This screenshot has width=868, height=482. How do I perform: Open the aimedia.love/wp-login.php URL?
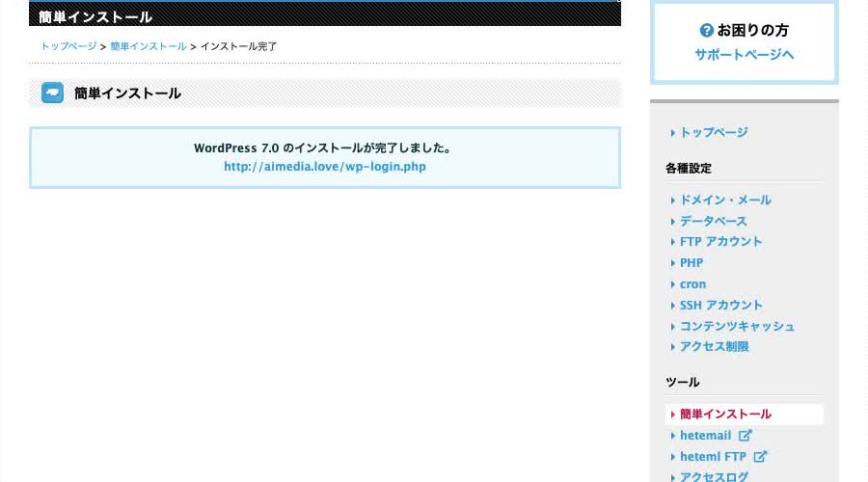(x=325, y=167)
